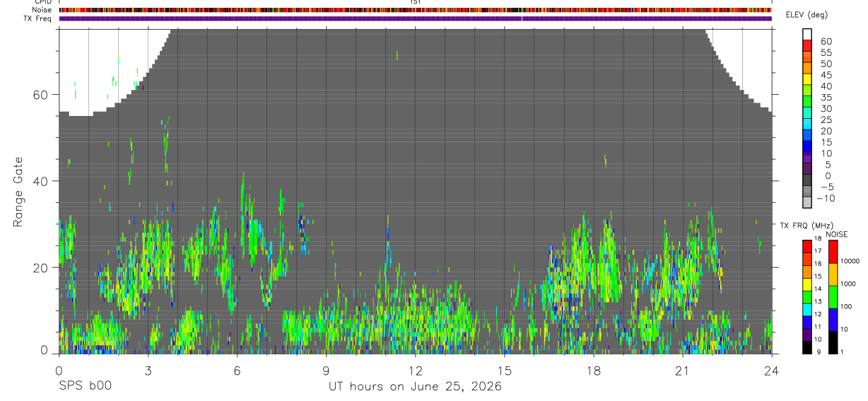Click the 'NOISE' legend title
Image resolution: width=868 pixels, height=401 pixels.
(x=836, y=234)
